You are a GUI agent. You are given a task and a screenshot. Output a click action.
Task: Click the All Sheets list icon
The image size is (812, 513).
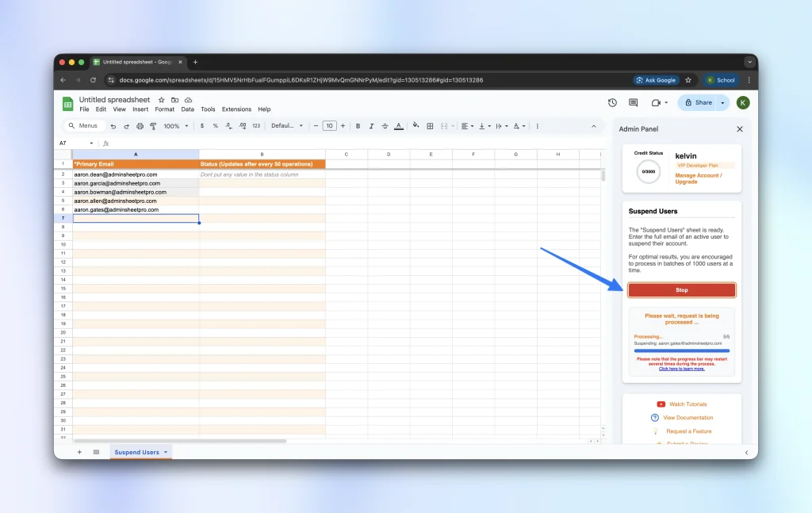click(x=96, y=452)
